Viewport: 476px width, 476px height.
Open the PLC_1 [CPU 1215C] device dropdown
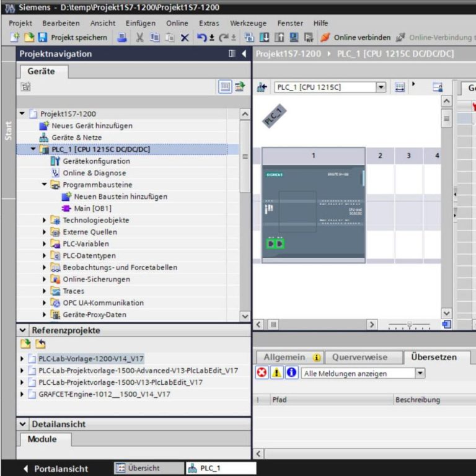[381, 87]
